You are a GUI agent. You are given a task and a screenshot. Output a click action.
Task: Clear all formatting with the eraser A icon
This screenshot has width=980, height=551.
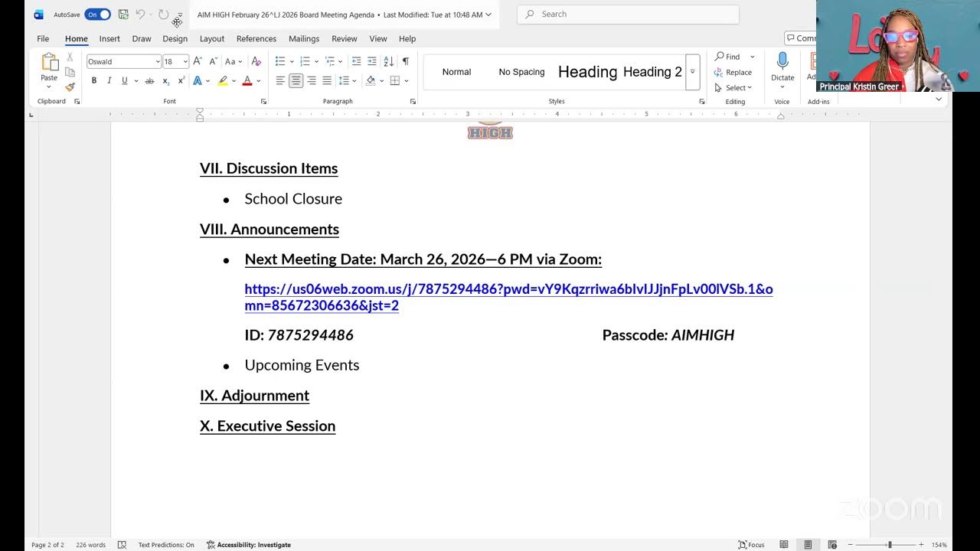256,61
